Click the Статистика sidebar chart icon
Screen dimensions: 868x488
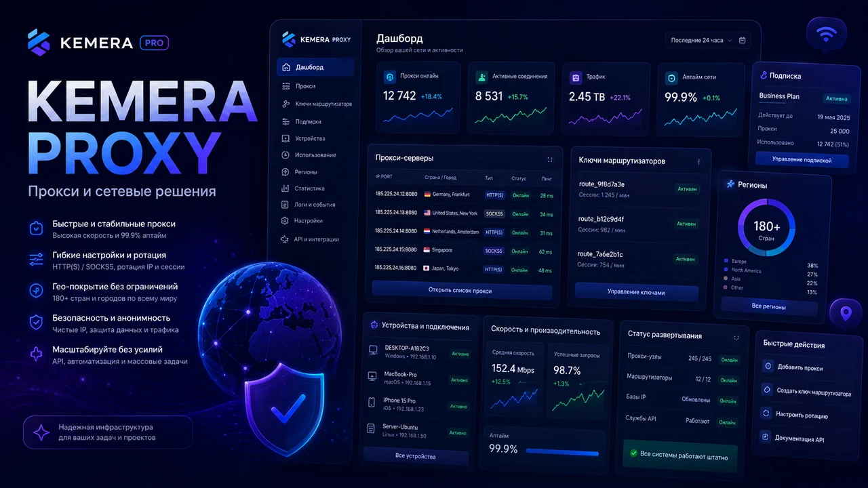coord(285,188)
